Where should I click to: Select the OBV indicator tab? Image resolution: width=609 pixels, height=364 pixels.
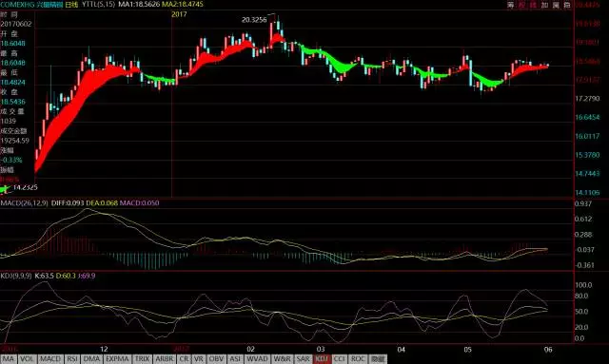click(x=216, y=359)
